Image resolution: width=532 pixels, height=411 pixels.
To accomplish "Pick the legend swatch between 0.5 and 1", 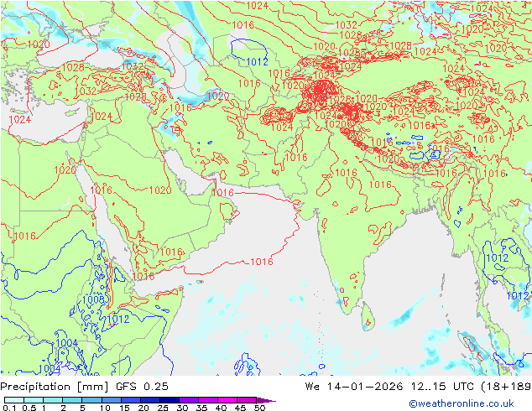I will pyautogui.click(x=34, y=400).
